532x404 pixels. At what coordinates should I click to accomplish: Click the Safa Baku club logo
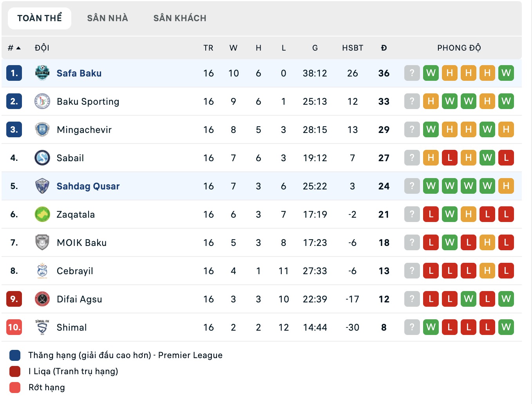(x=42, y=73)
